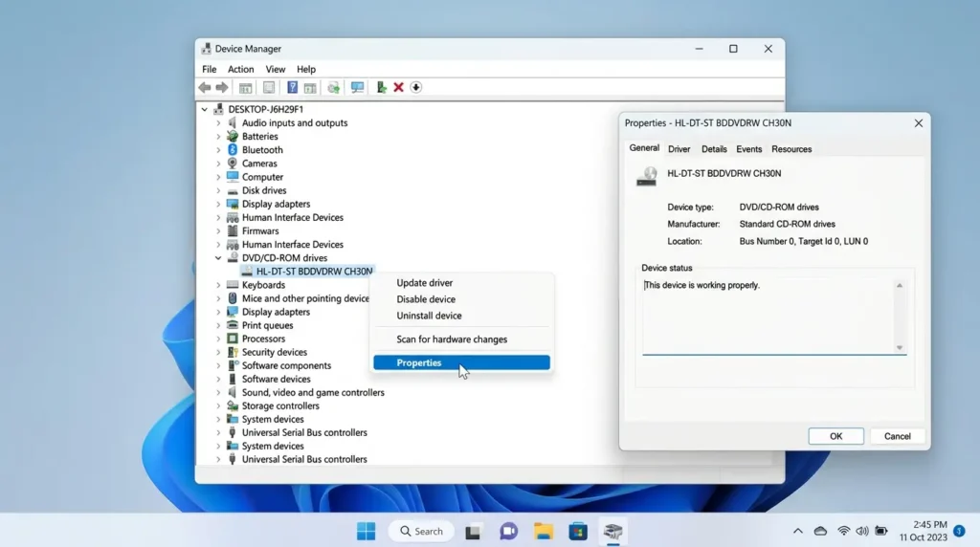Toggle the show/hide console tree toolbar icon
The width and height of the screenshot is (980, 547).
click(x=246, y=87)
